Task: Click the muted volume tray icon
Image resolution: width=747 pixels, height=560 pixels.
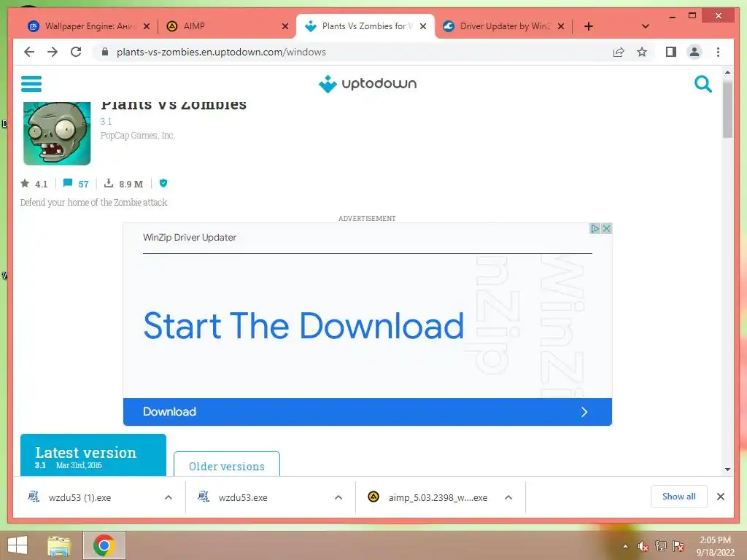Action: tap(643, 547)
